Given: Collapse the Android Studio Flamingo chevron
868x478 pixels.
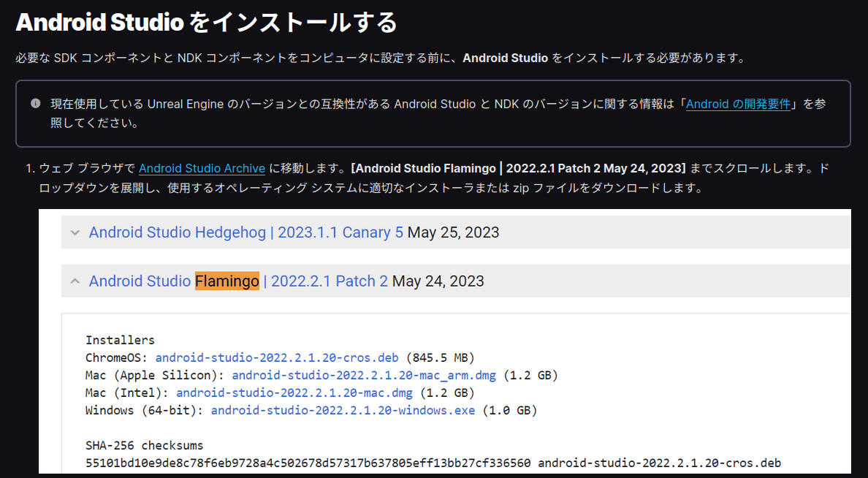Looking at the screenshot, I should coord(75,281).
